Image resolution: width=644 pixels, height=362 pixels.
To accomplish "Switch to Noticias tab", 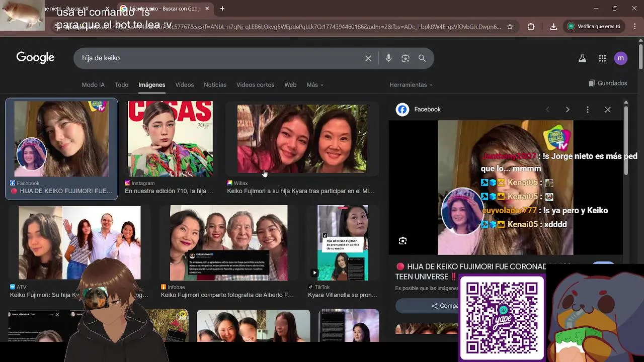I will click(x=215, y=85).
